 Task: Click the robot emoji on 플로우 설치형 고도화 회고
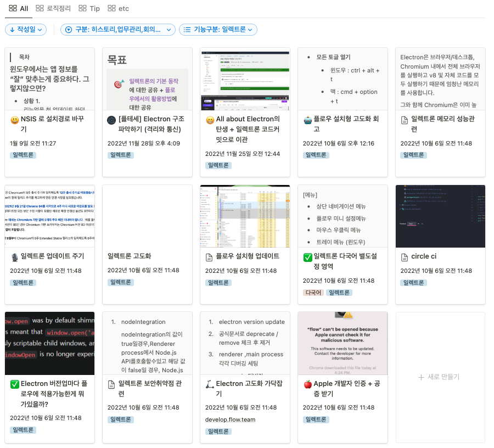click(x=307, y=120)
